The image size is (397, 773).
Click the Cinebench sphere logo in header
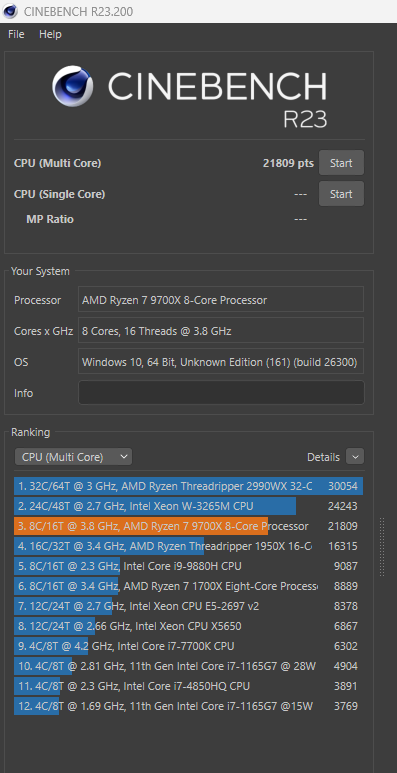click(72, 86)
